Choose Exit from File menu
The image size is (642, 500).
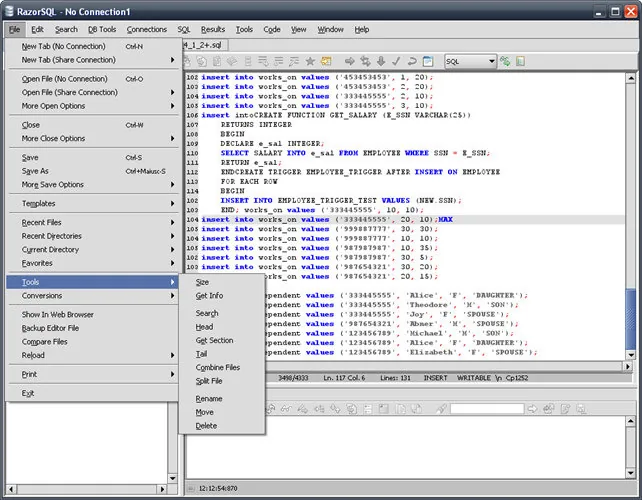coord(93,393)
